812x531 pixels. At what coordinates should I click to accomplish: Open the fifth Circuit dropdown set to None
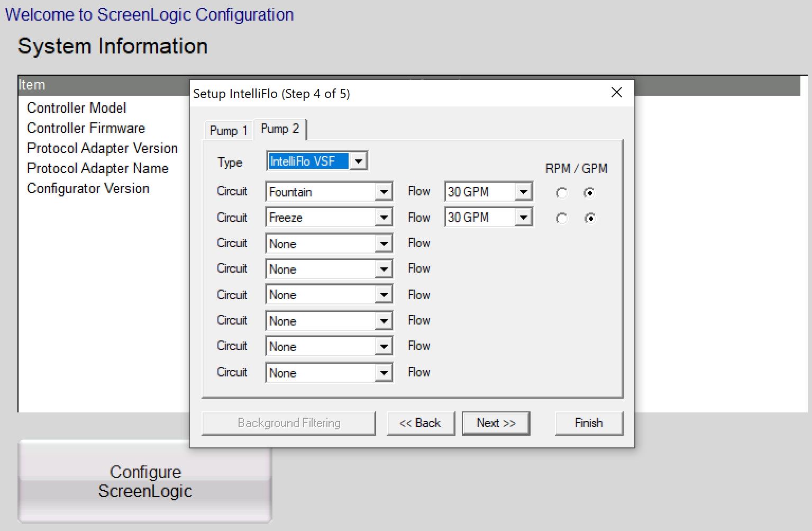384,294
